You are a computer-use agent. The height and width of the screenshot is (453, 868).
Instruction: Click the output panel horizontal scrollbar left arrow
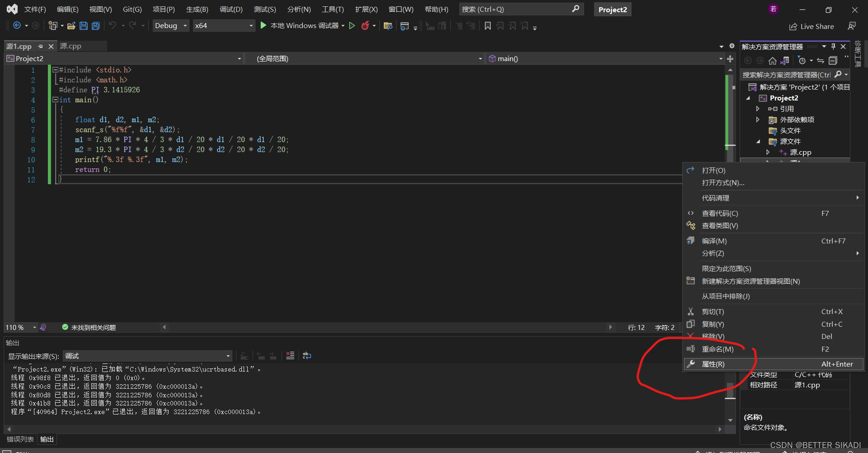click(9, 429)
